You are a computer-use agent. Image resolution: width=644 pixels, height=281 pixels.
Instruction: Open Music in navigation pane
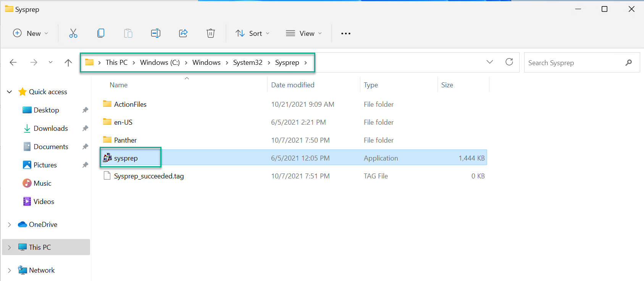pyautogui.click(x=42, y=183)
